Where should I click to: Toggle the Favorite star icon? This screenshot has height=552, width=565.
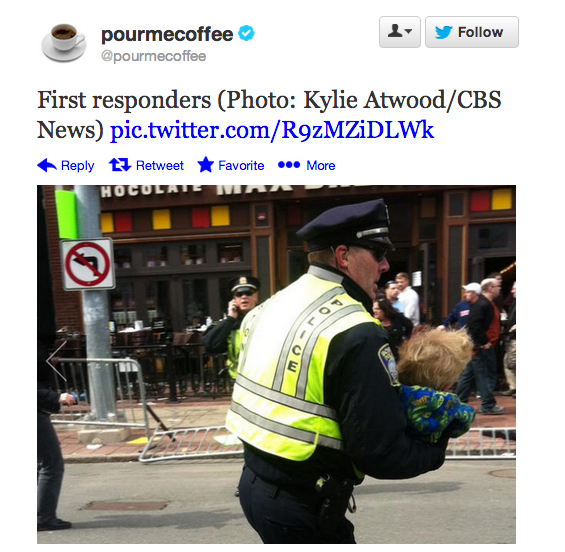206,165
